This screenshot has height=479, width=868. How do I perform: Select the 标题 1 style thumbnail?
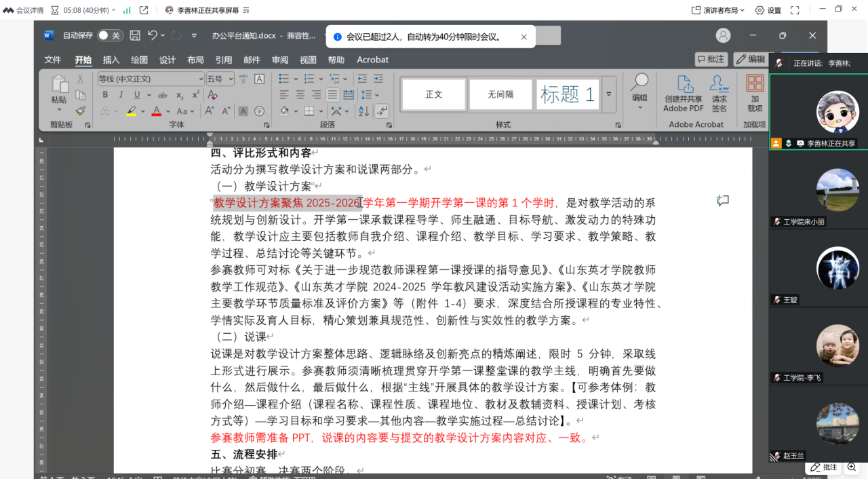[x=567, y=95]
